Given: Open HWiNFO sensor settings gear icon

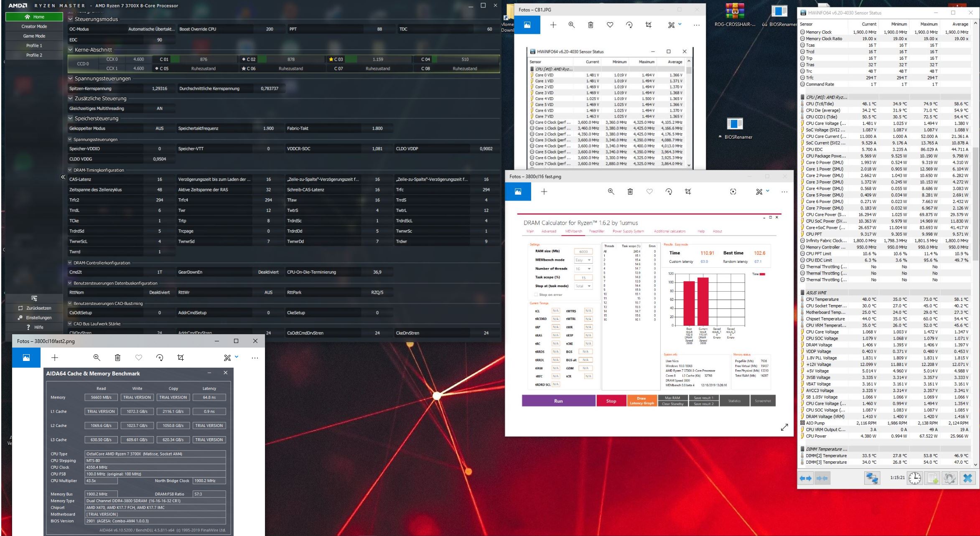Looking at the screenshot, I should pos(949,478).
